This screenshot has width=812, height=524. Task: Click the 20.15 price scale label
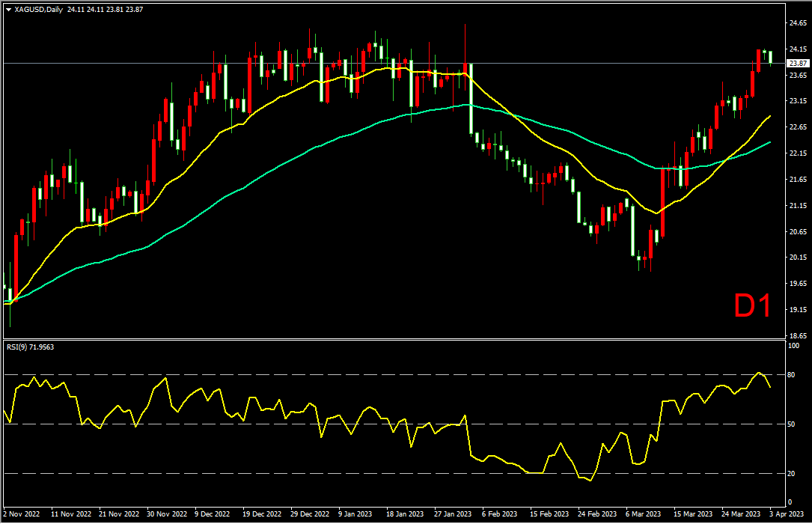pyautogui.click(x=798, y=258)
